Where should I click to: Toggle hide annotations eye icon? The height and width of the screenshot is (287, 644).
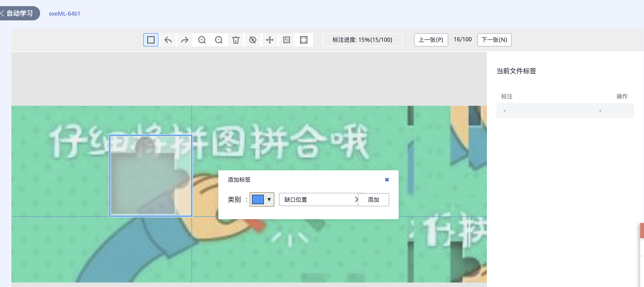pyautogui.click(x=253, y=40)
